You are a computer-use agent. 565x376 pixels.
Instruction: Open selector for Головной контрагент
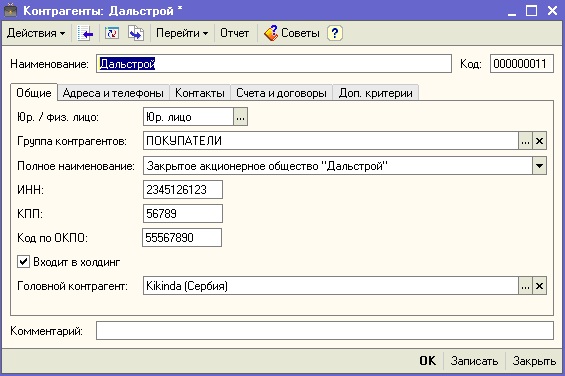(x=525, y=286)
